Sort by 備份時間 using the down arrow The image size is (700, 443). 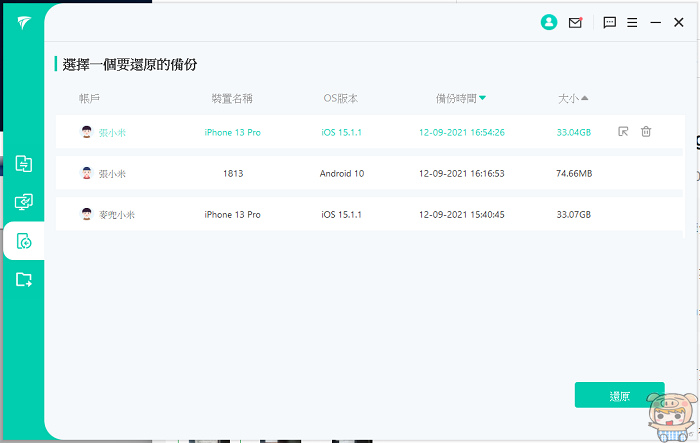coord(482,98)
